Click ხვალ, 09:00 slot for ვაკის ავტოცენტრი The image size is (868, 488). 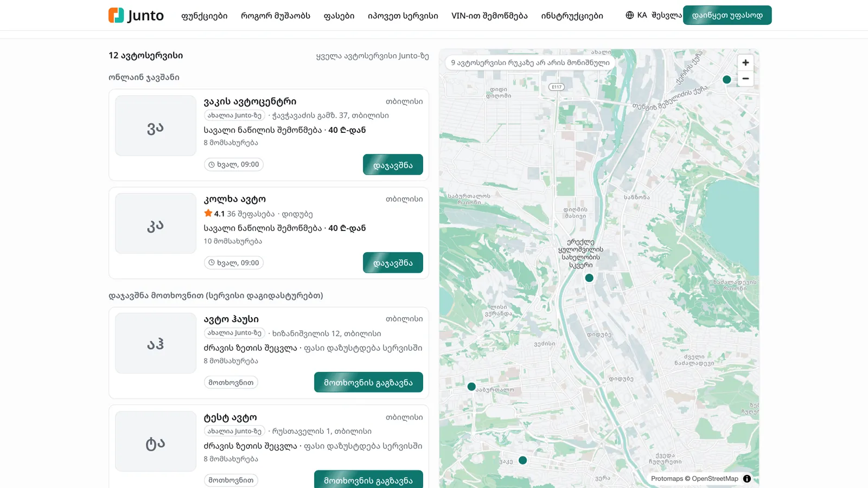pyautogui.click(x=234, y=164)
